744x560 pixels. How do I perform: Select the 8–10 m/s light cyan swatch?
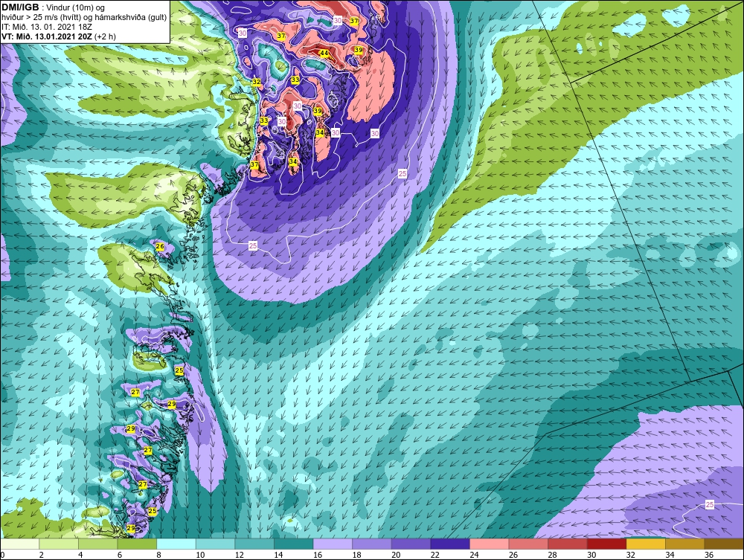pyautogui.click(x=176, y=544)
